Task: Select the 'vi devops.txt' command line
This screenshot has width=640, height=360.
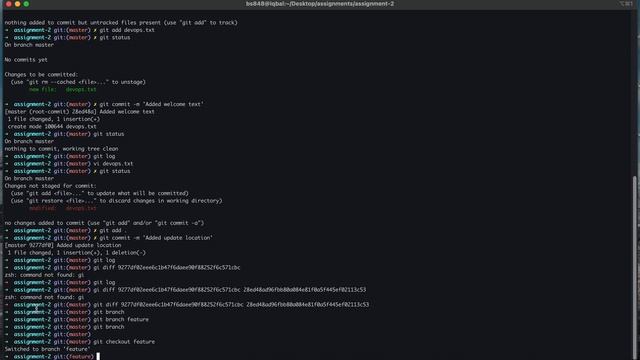Action: [69, 164]
